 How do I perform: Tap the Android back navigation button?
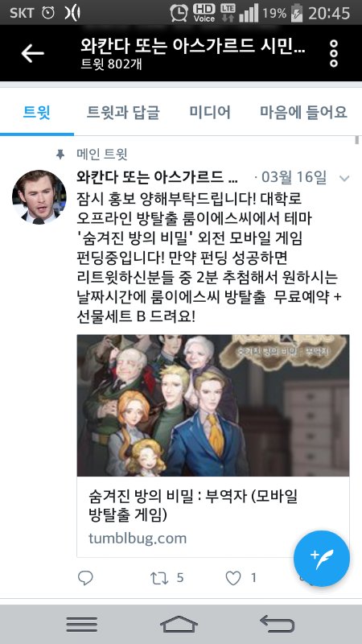pyautogui.click(x=278, y=625)
